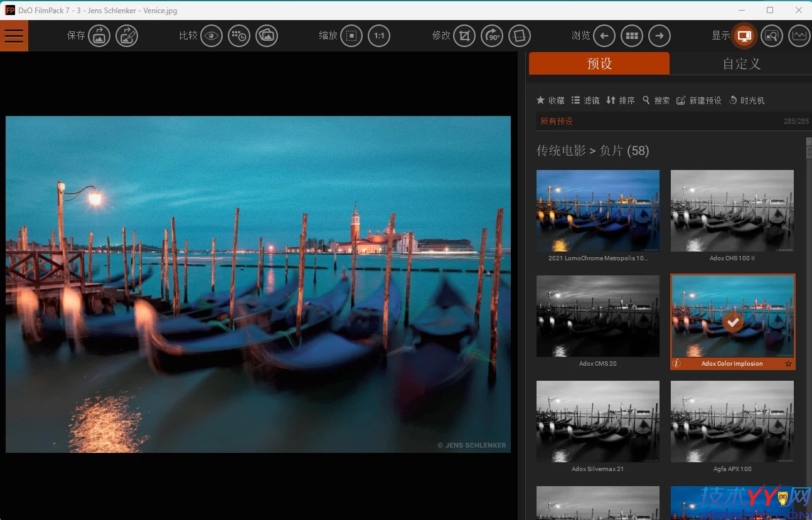Toggle the favorite star on Adox Color Implosion
Image resolution: width=812 pixels, height=520 pixels.
(788, 364)
